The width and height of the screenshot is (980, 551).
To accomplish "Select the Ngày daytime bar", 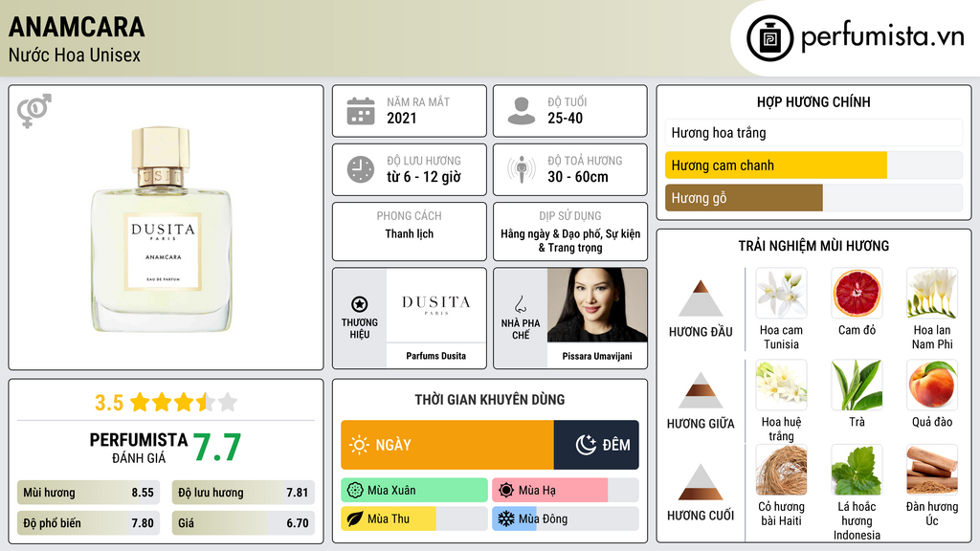I will pos(448,445).
